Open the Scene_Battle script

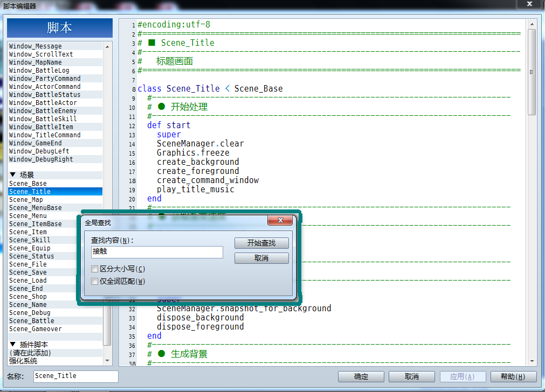coord(56,321)
